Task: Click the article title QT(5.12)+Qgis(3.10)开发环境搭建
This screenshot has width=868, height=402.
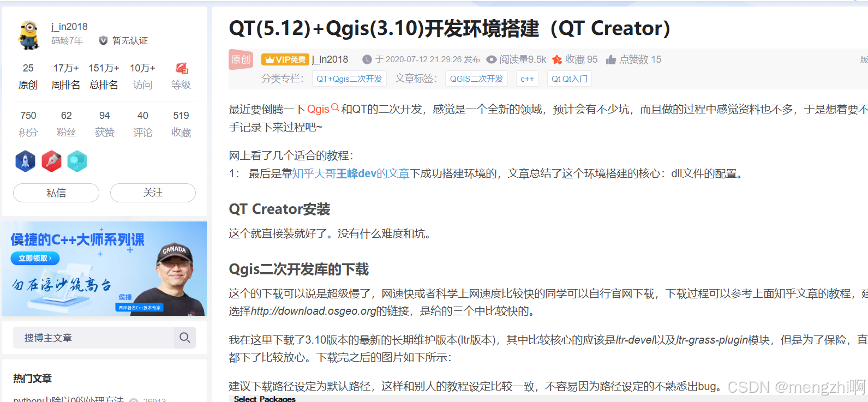Action: click(450, 28)
